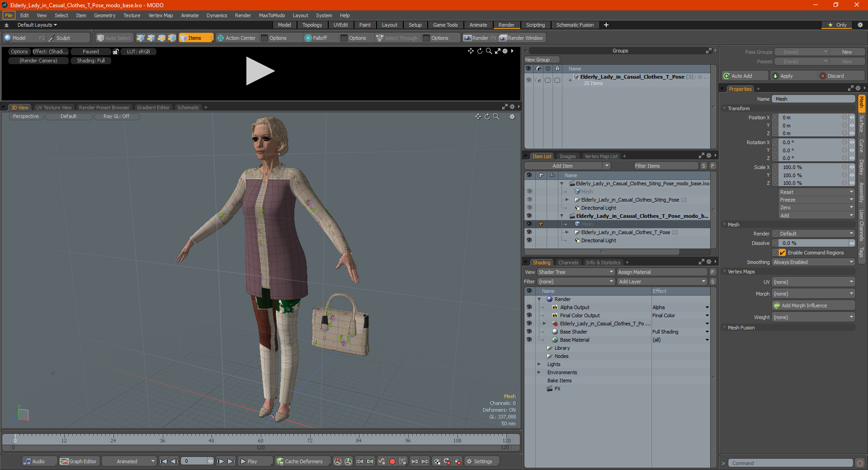Click the Auto Add button
This screenshot has width=868, height=470.
click(745, 76)
